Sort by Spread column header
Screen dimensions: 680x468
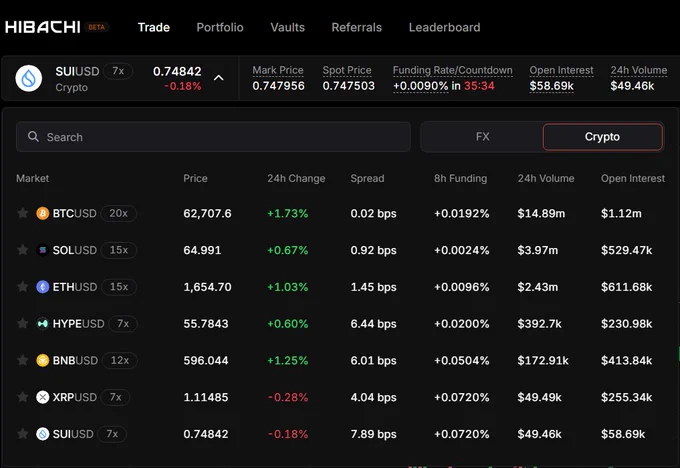point(367,178)
